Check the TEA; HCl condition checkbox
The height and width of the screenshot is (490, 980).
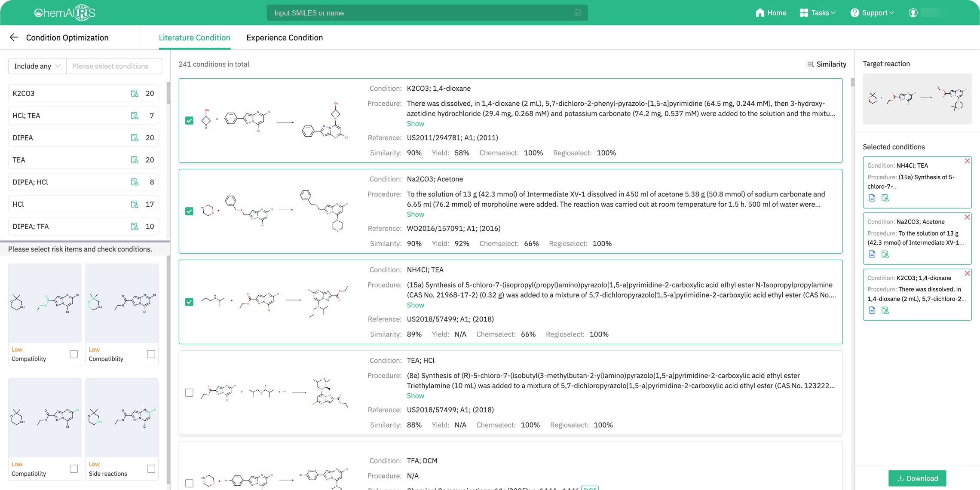[189, 392]
